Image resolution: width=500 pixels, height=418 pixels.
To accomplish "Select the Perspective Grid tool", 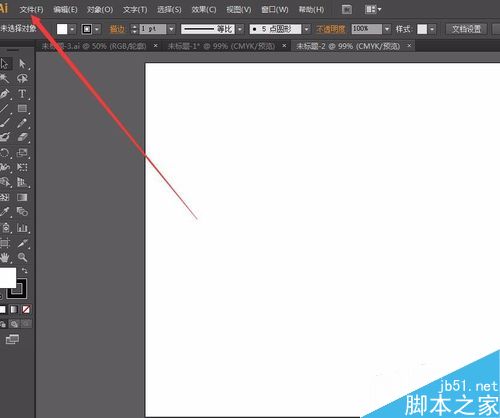I will point(22,182).
